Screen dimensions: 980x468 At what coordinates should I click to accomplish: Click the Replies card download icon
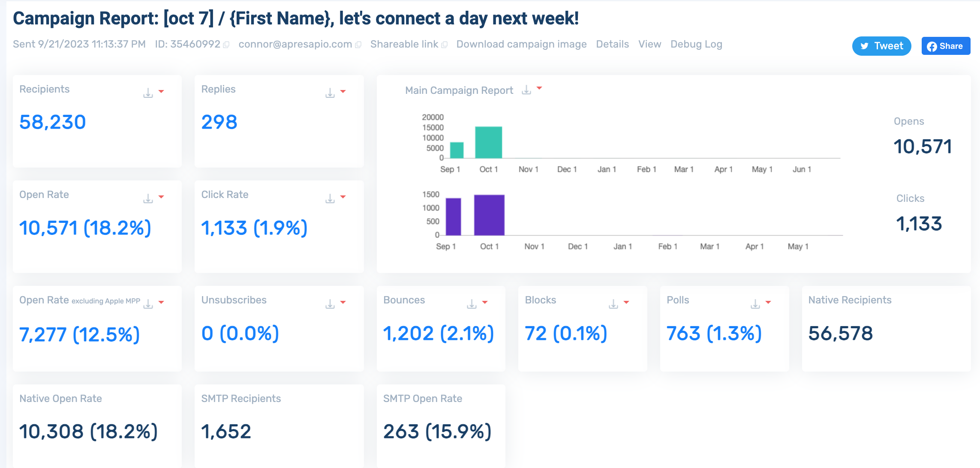[x=330, y=93]
